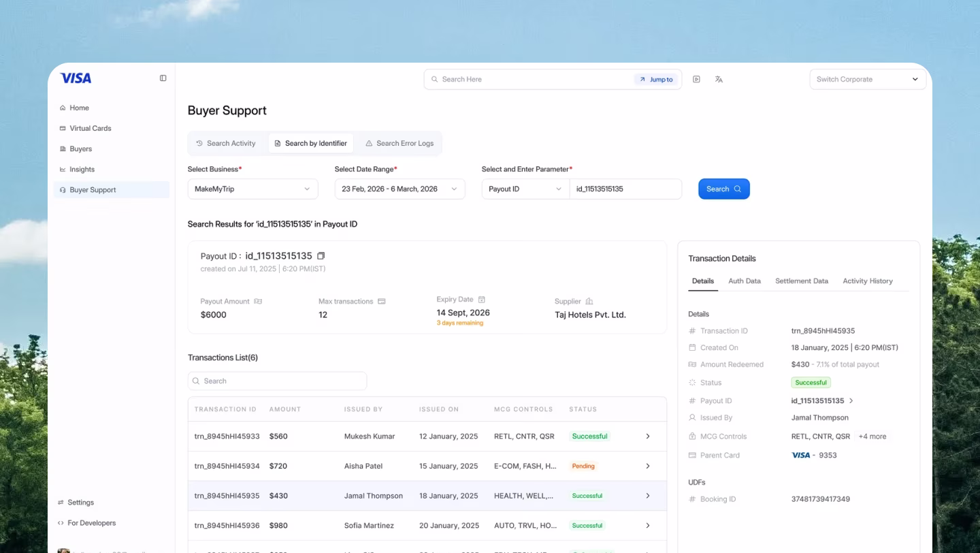Viewport: 980px width, 553px height.
Task: Click the transactions list Search field
Action: click(x=277, y=381)
